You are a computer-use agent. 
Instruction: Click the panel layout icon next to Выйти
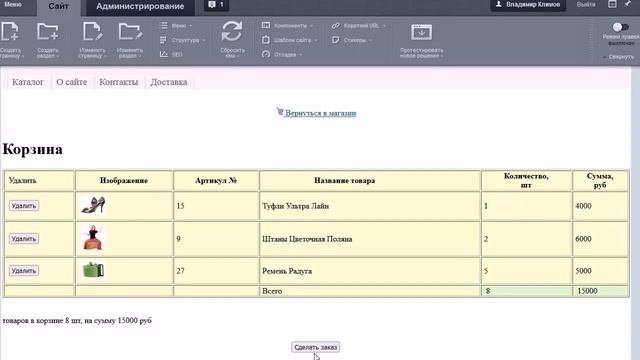click(612, 4)
